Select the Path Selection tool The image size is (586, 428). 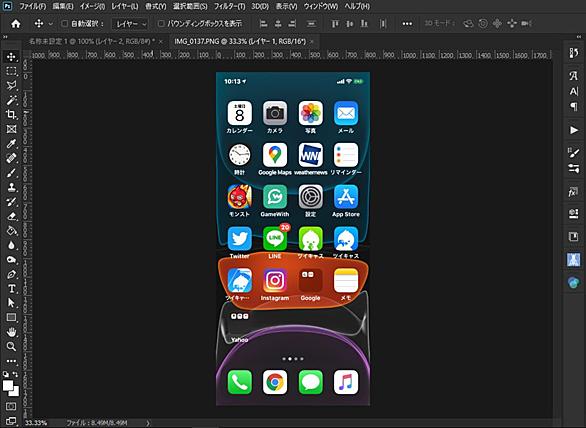11,303
